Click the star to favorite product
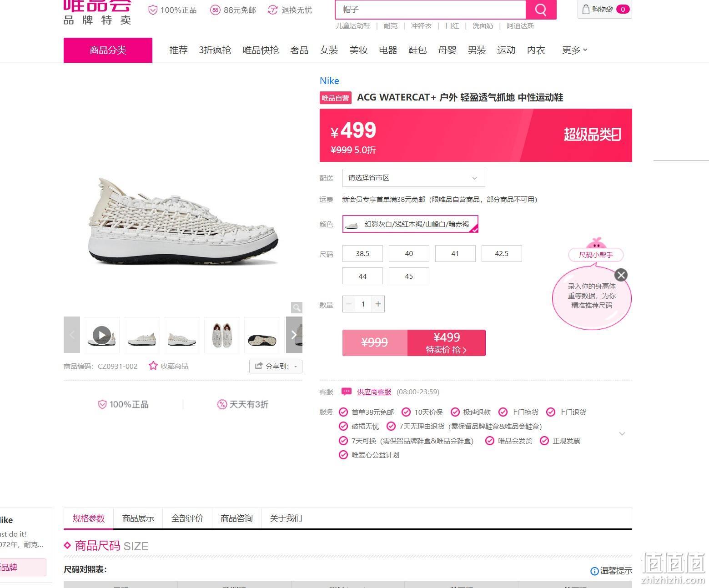709x588 pixels. 153,366
